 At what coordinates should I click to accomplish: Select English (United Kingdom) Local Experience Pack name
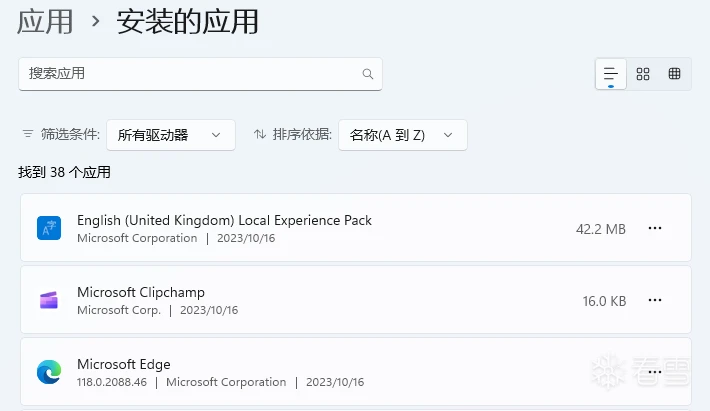tap(224, 220)
